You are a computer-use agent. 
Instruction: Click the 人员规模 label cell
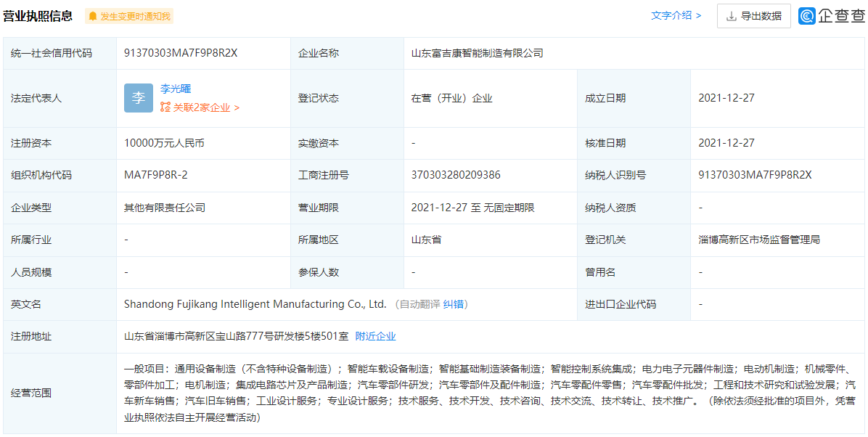coord(60,272)
